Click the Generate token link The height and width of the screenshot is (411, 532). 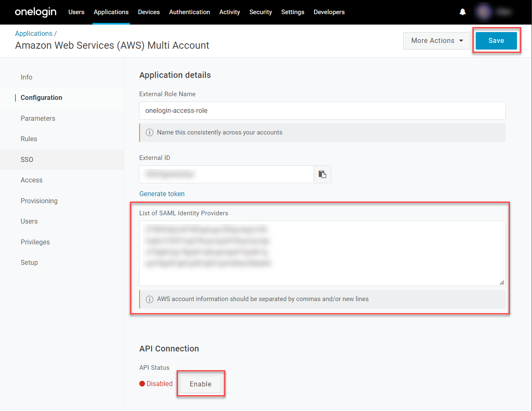pos(162,194)
